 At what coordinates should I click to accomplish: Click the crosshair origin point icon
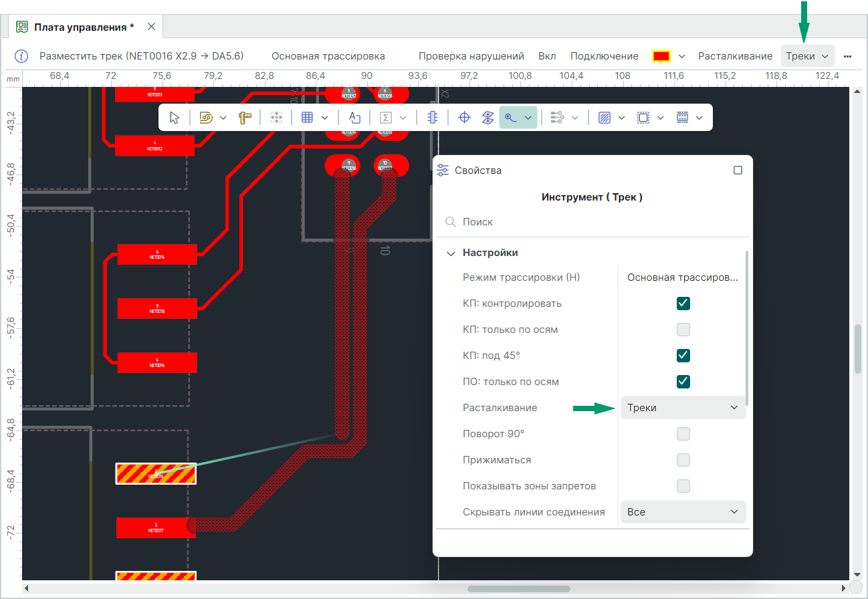[x=464, y=118]
